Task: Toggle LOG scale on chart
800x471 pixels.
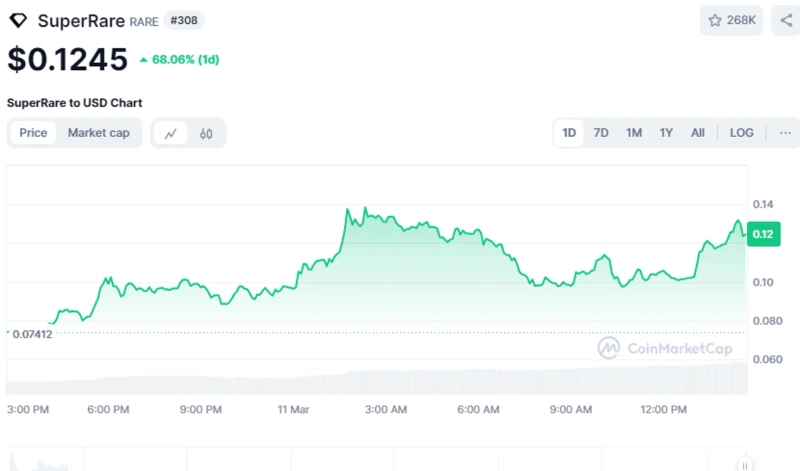Action: 741,133
